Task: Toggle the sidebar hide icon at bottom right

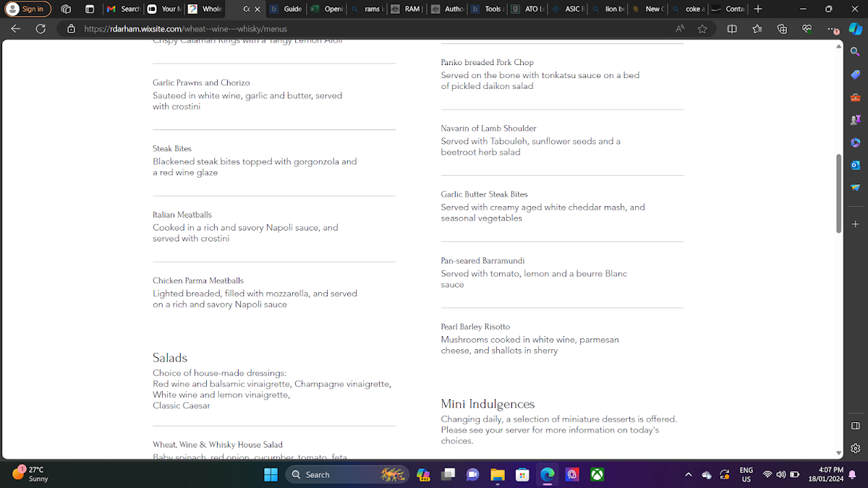Action: 855,426
